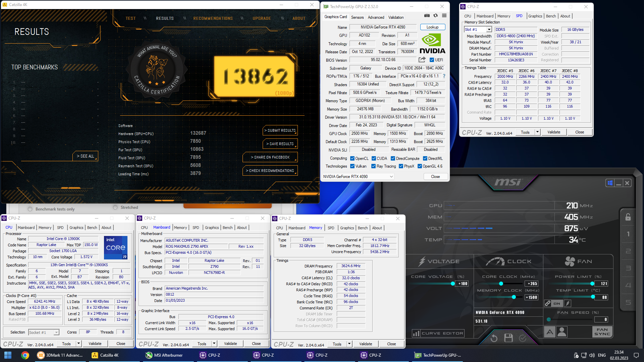Open the Upgrade menu in Catzilla

point(262,18)
